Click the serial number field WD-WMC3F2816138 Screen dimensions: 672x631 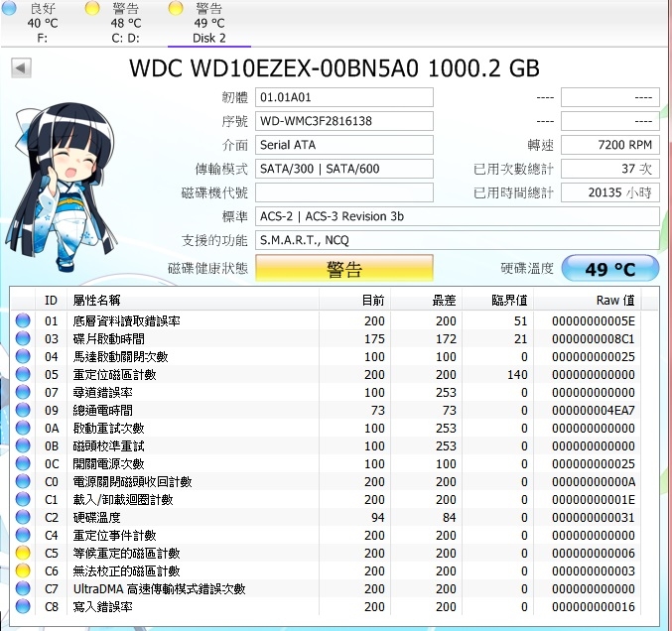[344, 121]
